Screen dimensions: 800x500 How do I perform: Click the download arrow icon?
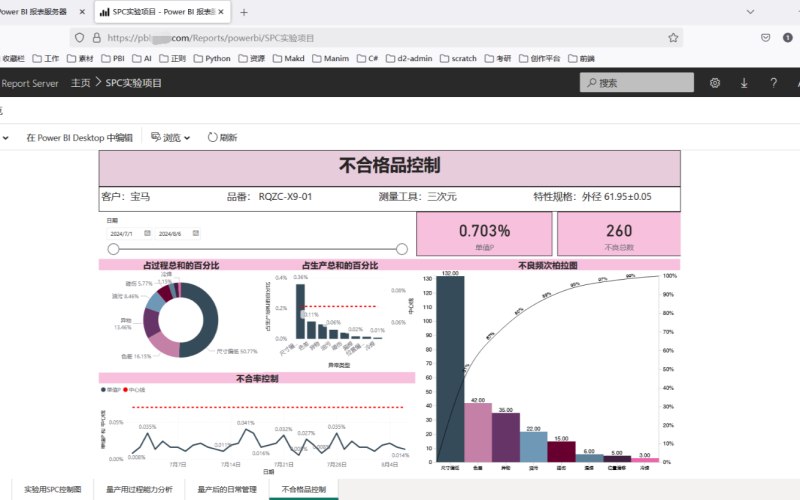[744, 83]
